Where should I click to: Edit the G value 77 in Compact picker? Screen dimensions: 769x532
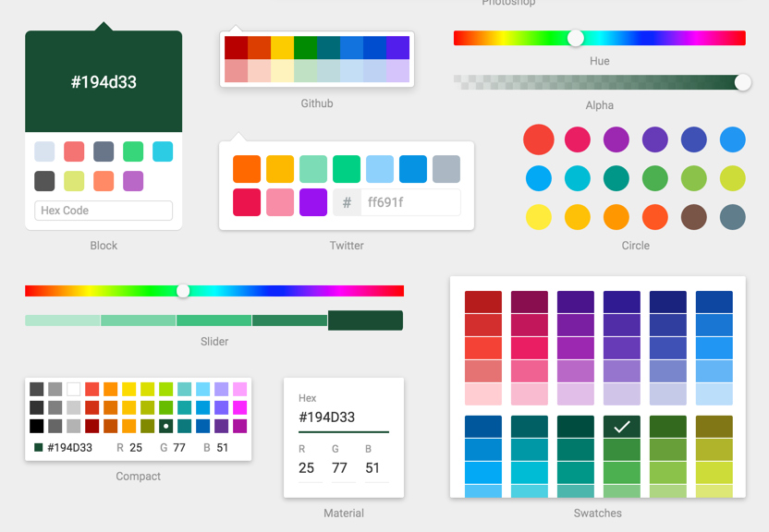[179, 448]
